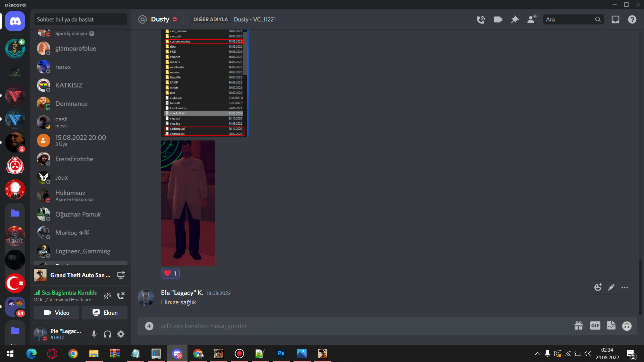Viewport: 644px width, 362px height.
Task: Open the sticker picker
Action: (x=611, y=325)
